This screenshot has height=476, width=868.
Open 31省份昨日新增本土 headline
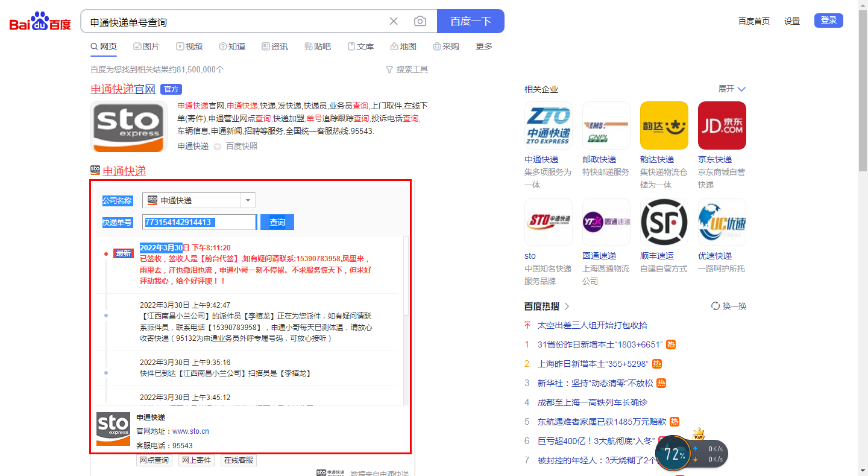click(600, 344)
